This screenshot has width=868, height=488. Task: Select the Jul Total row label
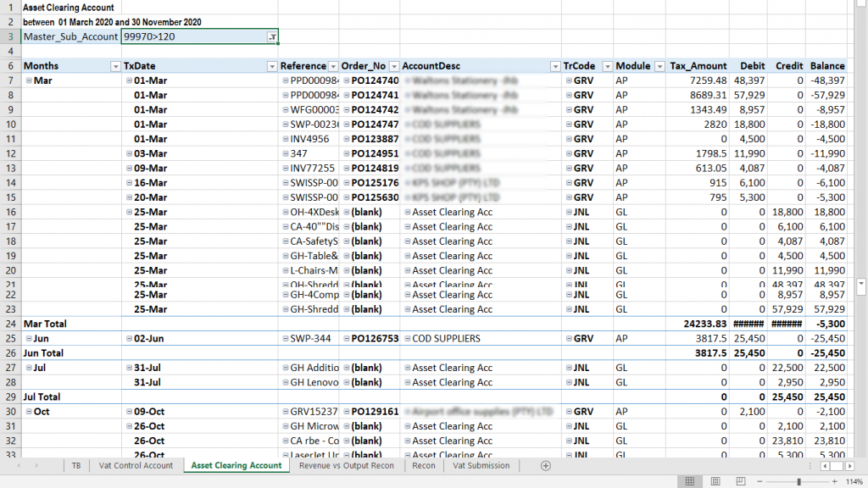point(42,396)
